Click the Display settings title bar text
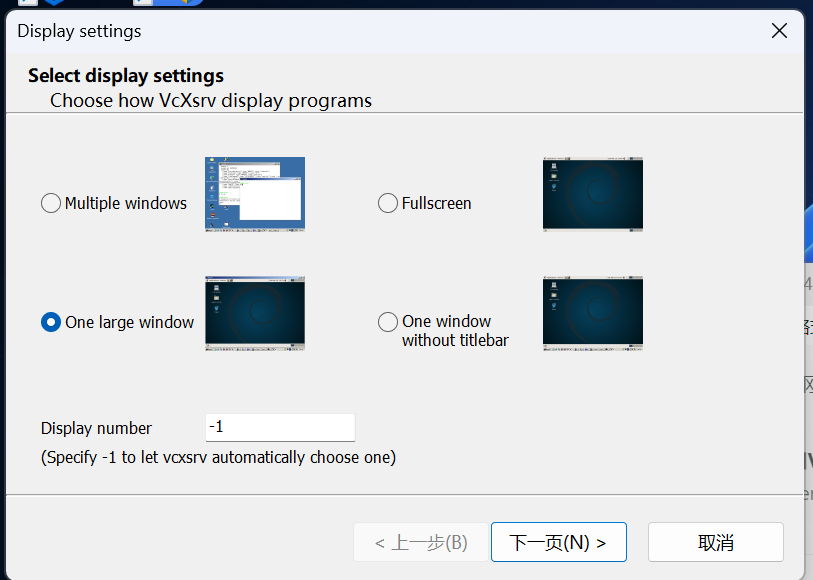Viewport: 813px width, 580px height. click(x=79, y=31)
